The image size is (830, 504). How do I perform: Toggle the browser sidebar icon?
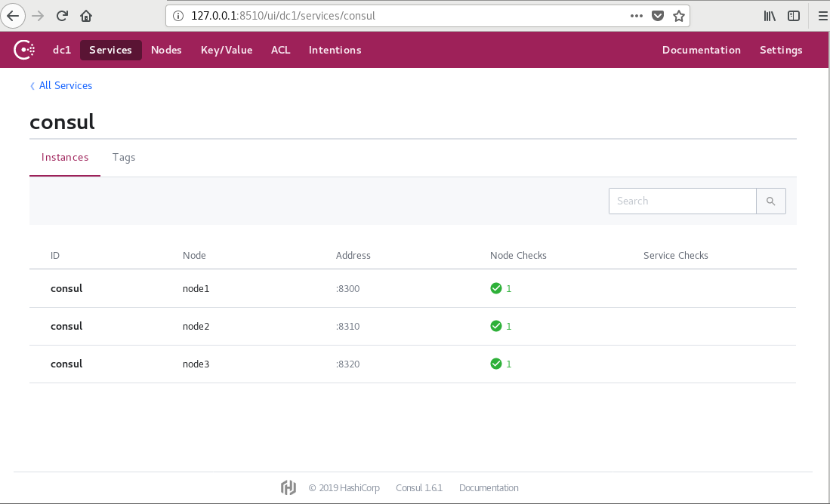tap(794, 16)
